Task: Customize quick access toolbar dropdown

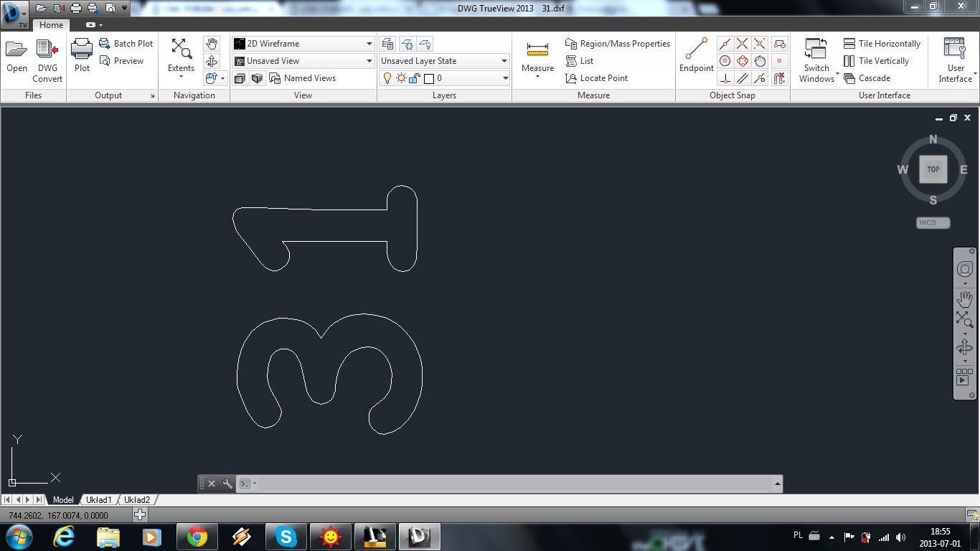Action: tap(125, 8)
